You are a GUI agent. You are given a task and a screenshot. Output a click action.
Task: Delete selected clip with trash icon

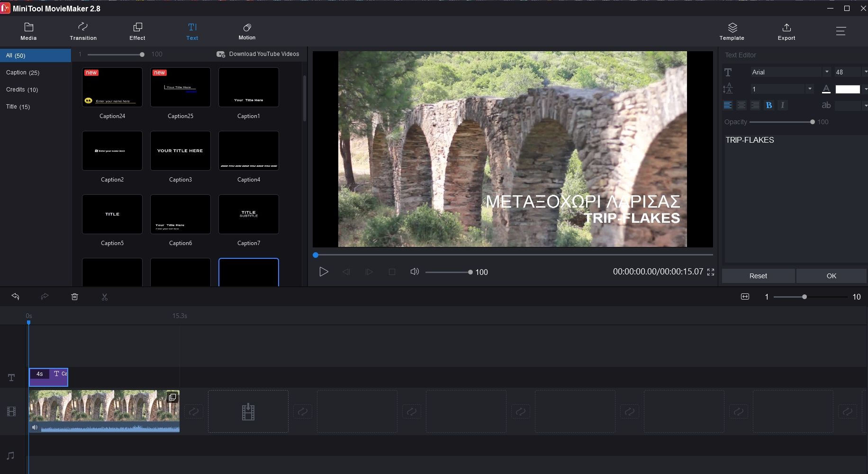(x=74, y=297)
